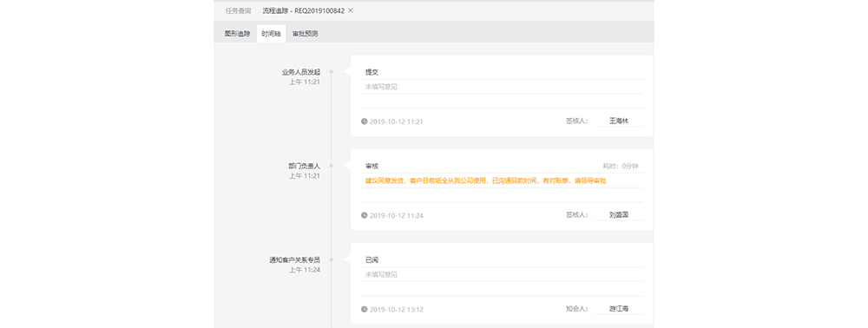Click the 签核人 label in the 审核 card

(x=577, y=214)
